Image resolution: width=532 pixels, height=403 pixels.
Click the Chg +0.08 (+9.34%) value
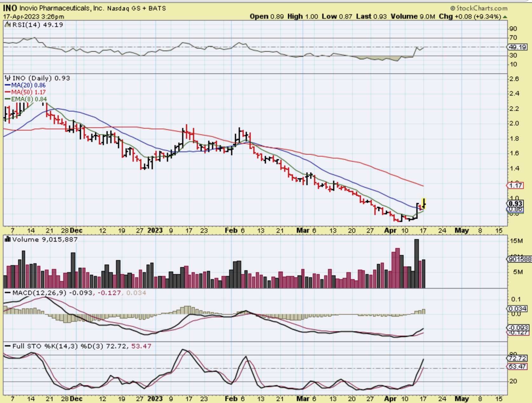470,17
